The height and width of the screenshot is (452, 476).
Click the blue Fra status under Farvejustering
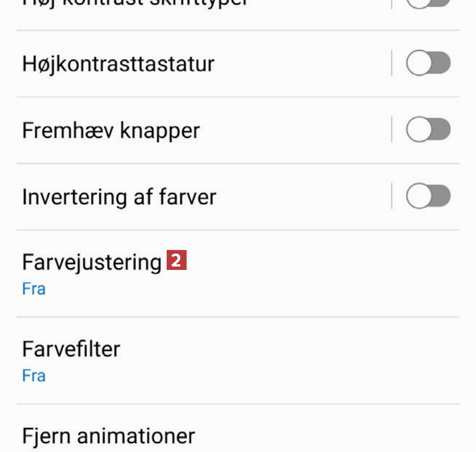click(34, 289)
